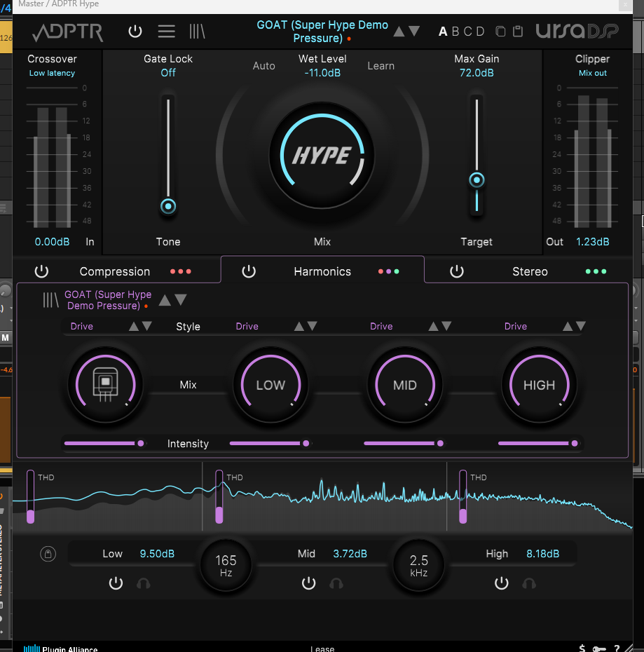Step up Mix Drive style
Image resolution: width=644 pixels, height=652 pixels.
coord(133,327)
